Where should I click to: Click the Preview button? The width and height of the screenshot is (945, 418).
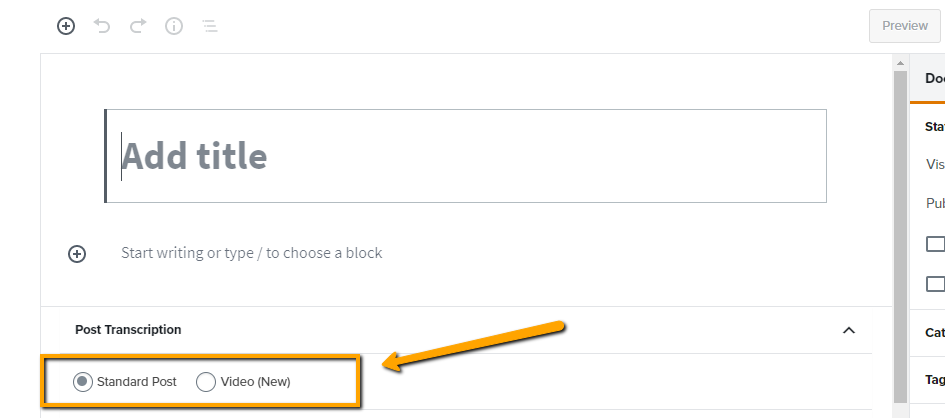(905, 26)
